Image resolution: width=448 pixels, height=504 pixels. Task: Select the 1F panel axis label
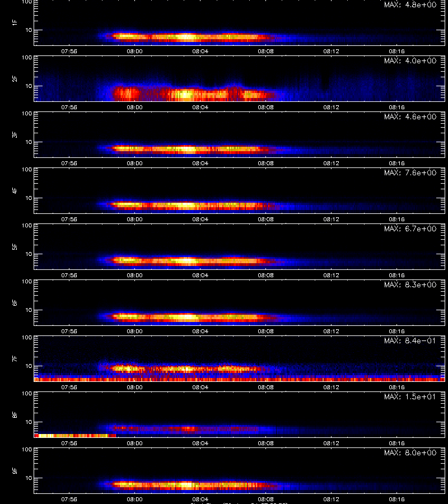[15, 22]
